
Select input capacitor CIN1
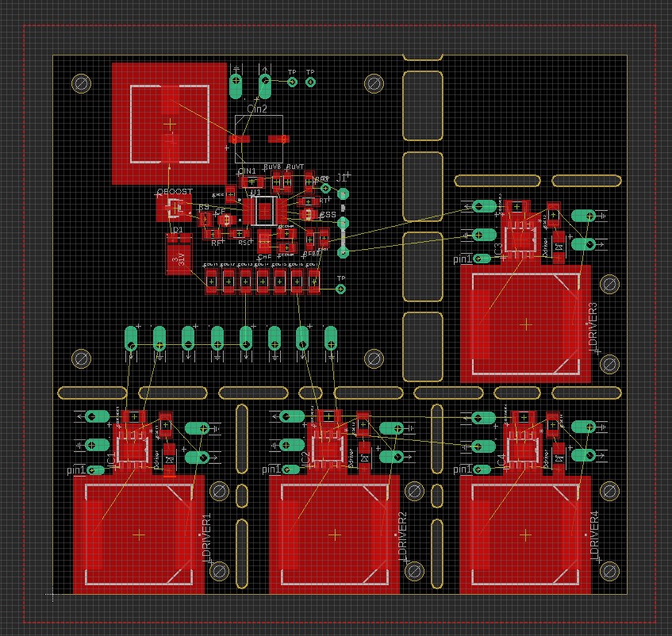click(252, 182)
